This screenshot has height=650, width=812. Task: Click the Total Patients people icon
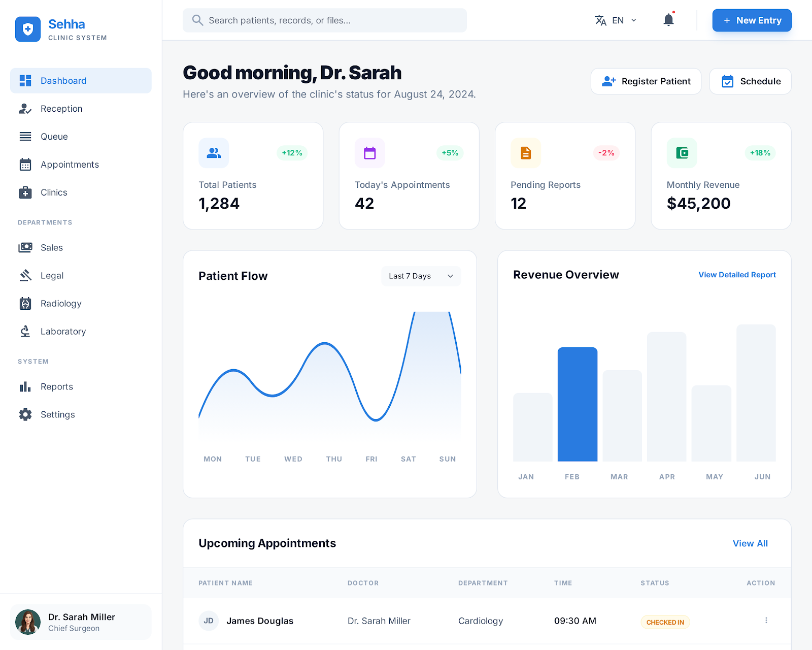pos(214,153)
